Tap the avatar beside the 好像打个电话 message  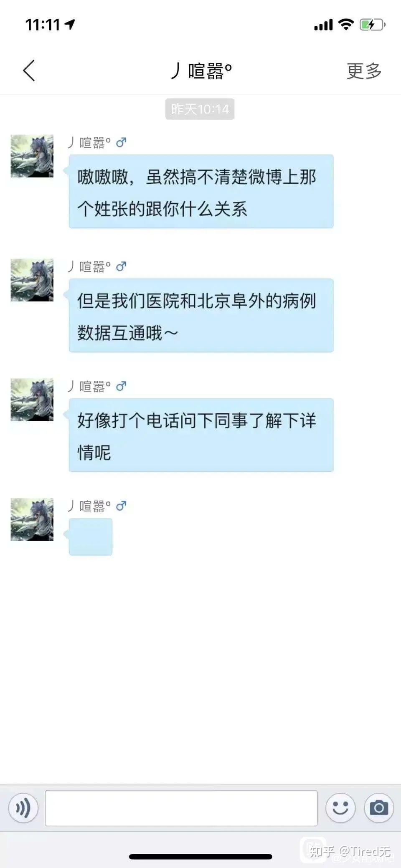(32, 400)
